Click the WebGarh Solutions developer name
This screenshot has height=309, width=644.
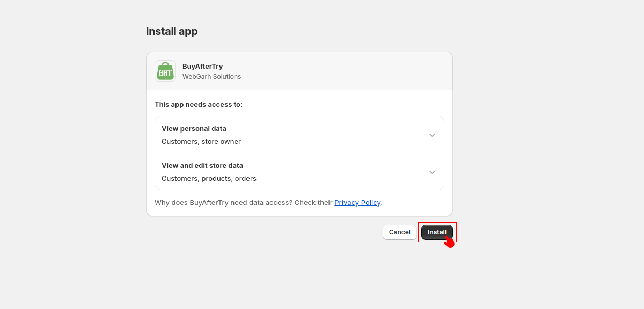pos(211,77)
